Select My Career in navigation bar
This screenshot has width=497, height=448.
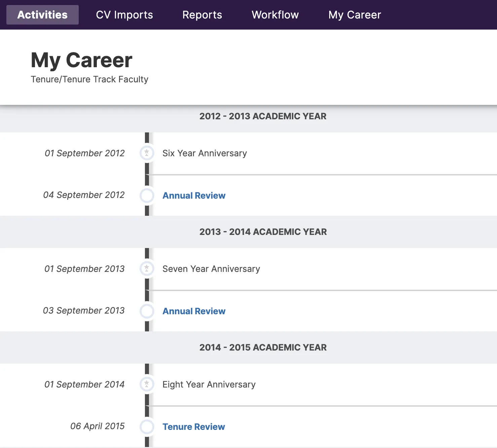[354, 15]
